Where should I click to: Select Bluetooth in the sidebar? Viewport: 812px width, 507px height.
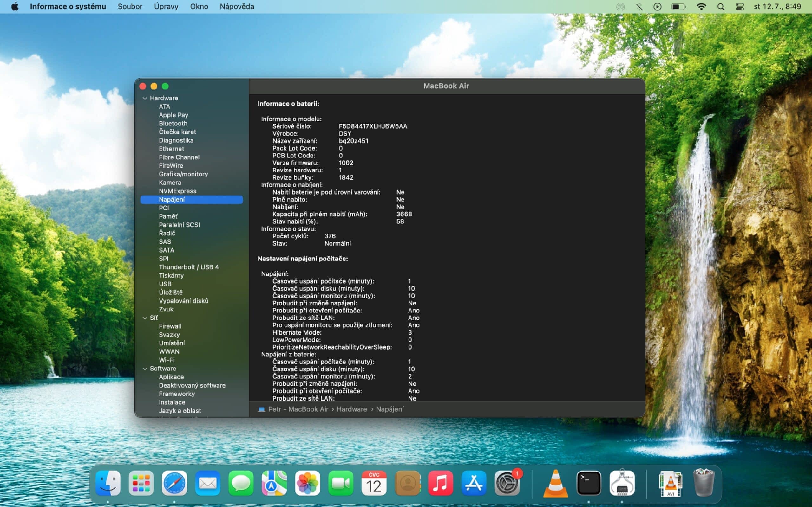tap(173, 123)
